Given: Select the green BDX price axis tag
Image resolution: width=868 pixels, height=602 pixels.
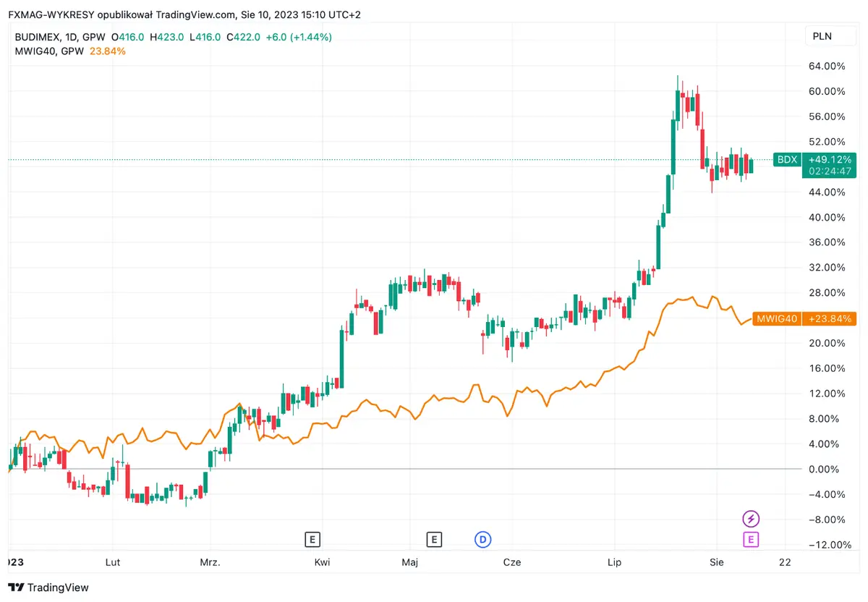Looking at the screenshot, I should tap(786, 159).
